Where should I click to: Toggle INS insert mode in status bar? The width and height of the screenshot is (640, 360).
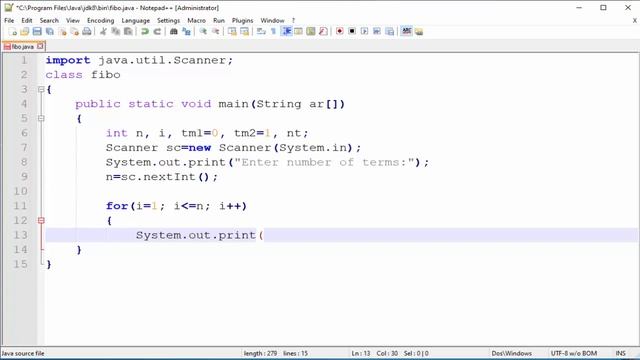[x=620, y=353]
